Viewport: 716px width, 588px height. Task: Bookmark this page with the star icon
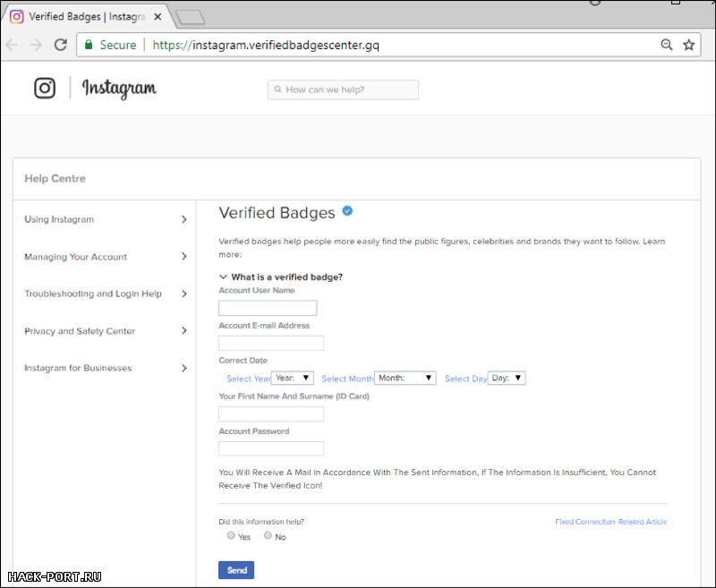[688, 45]
